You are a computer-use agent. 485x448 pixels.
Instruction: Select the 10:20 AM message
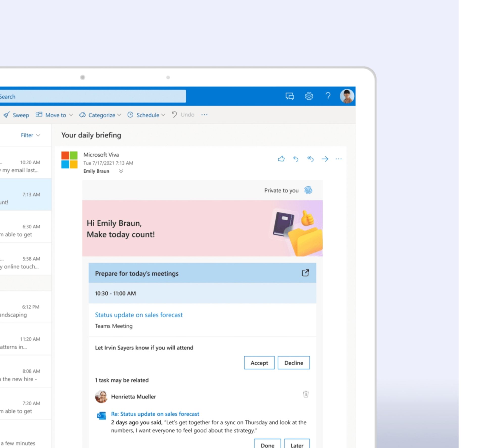(26, 162)
